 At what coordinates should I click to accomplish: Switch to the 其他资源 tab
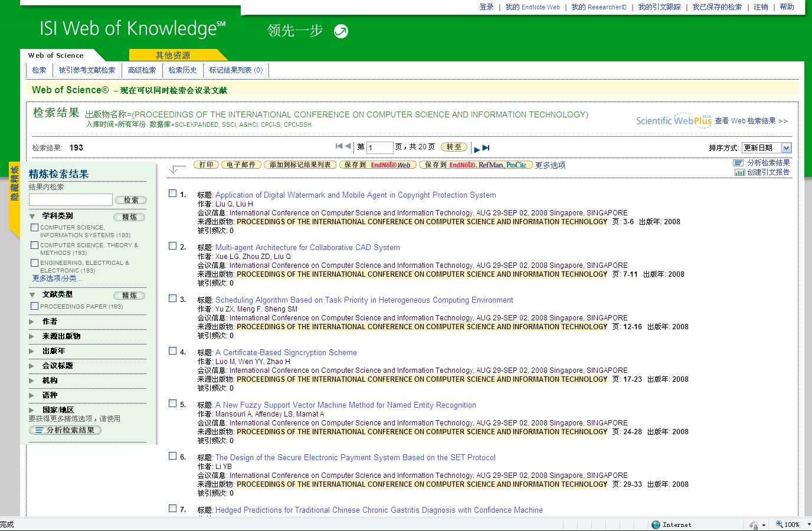pyautogui.click(x=173, y=55)
